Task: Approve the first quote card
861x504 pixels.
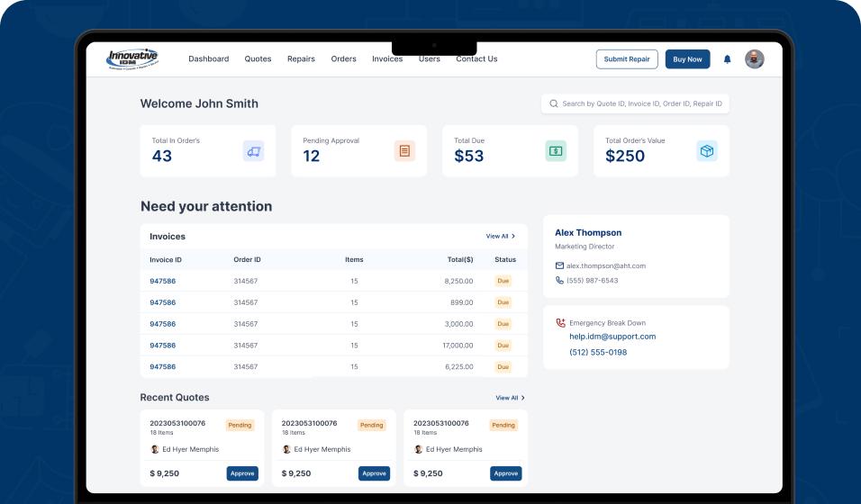Action: tap(242, 473)
